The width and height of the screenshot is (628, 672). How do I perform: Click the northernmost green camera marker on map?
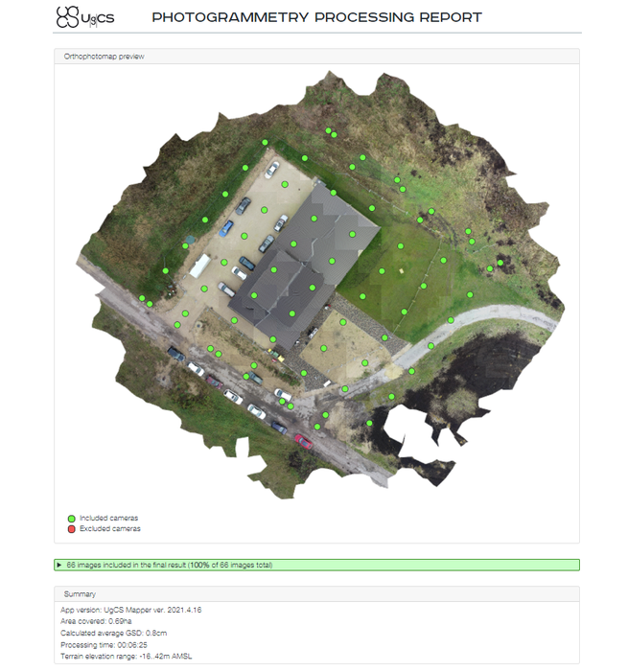328,130
